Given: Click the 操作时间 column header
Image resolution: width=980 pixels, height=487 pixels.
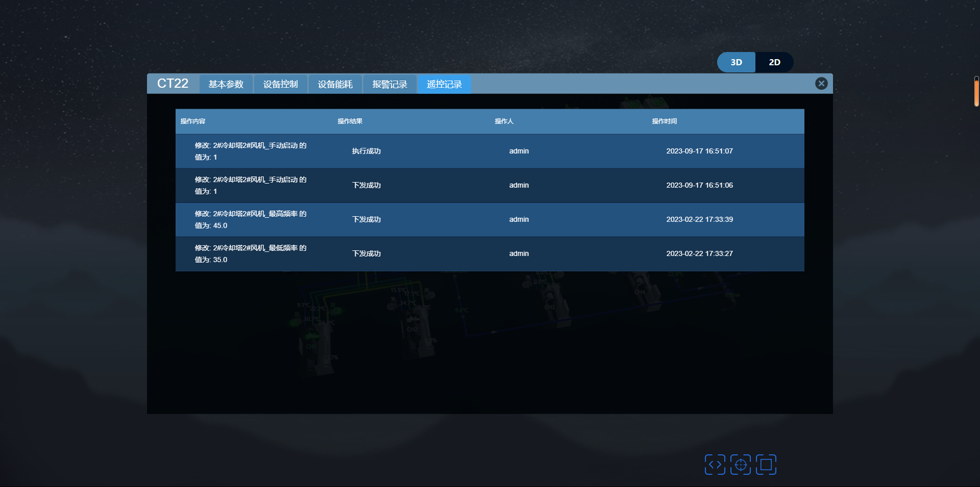Looking at the screenshot, I should 664,121.
